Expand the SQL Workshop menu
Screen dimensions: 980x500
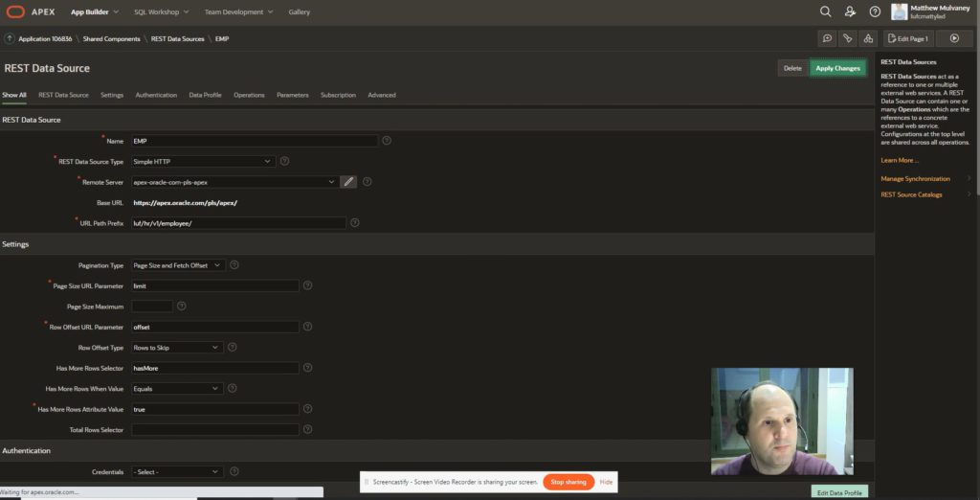[x=160, y=11]
